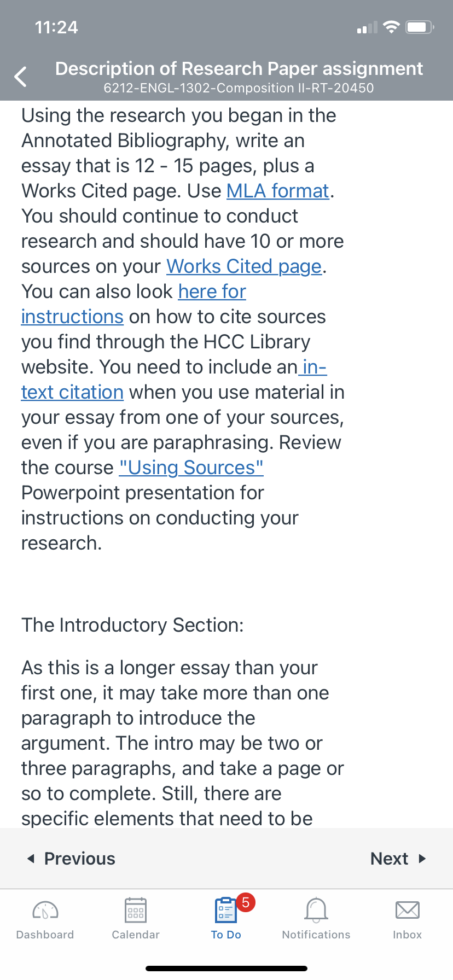The width and height of the screenshot is (453, 980).
Task: Switch to the Notifications tab label
Action: pos(316,935)
